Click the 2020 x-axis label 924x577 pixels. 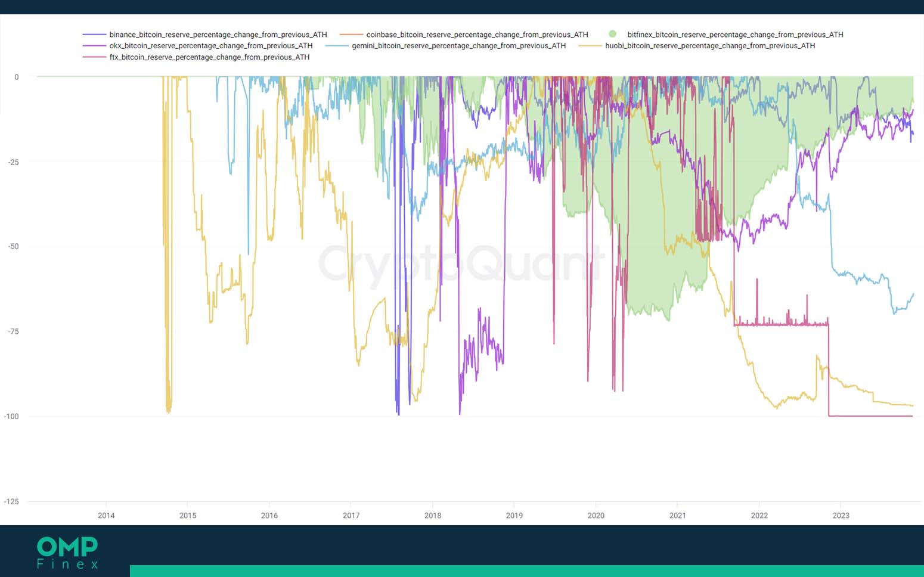pyautogui.click(x=596, y=516)
